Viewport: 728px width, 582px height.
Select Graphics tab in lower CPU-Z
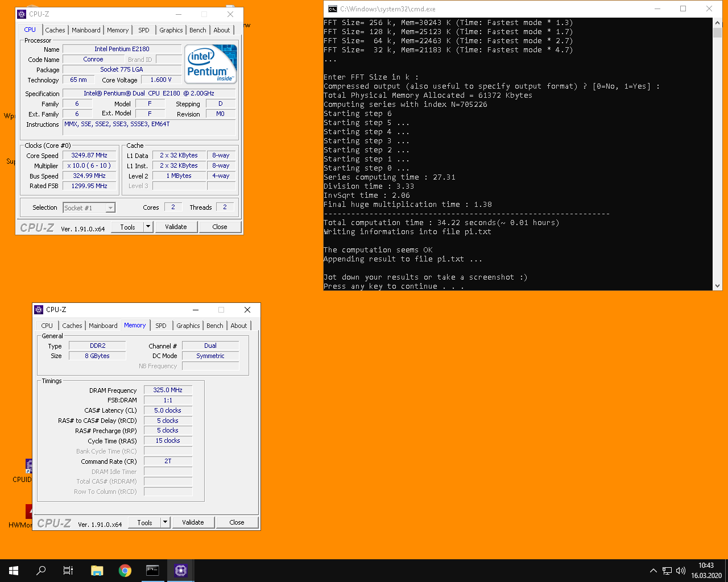coord(188,326)
